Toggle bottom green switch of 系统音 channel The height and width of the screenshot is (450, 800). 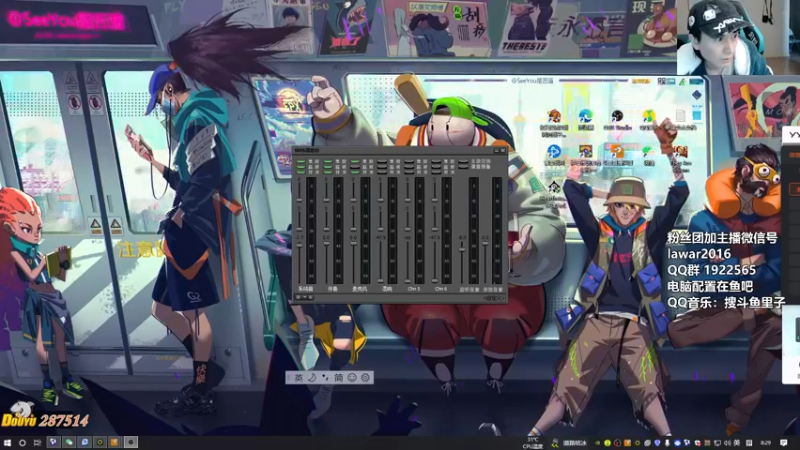pos(301,172)
